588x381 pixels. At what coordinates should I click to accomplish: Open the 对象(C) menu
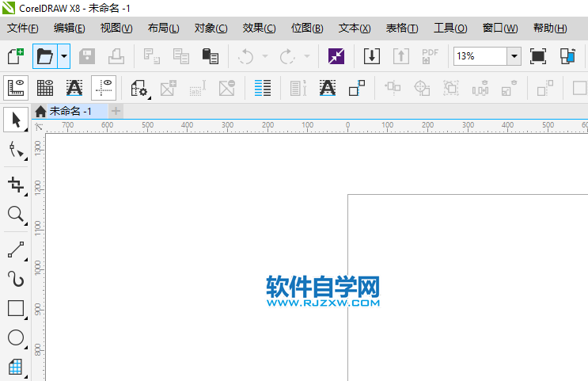point(211,29)
